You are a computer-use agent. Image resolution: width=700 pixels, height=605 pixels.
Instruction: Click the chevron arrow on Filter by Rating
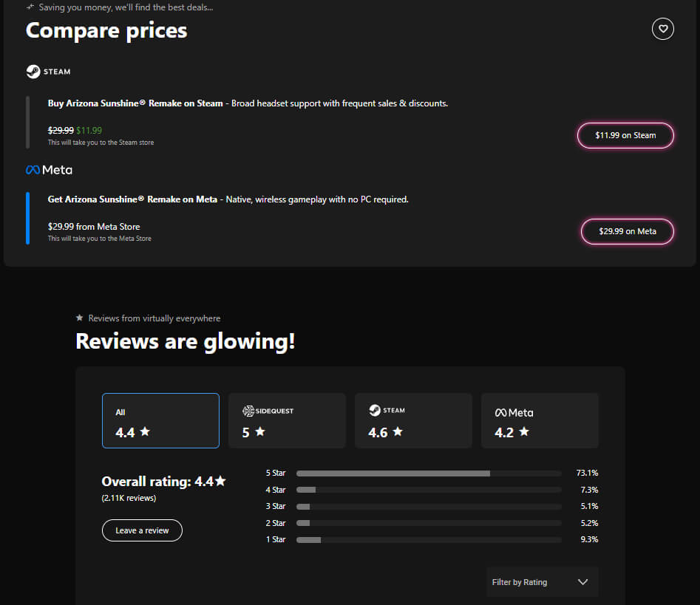[x=582, y=582]
